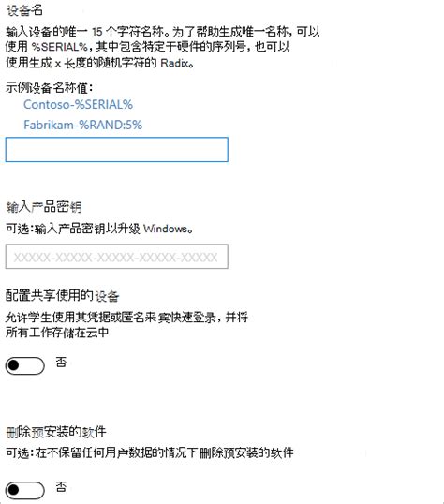Click the 否 label beside remove software switch

coord(61,486)
